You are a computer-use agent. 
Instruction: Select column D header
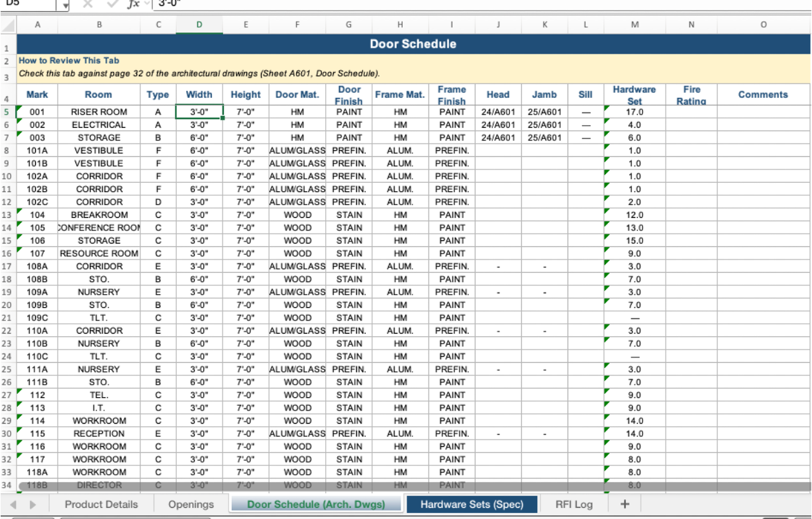tap(199, 25)
